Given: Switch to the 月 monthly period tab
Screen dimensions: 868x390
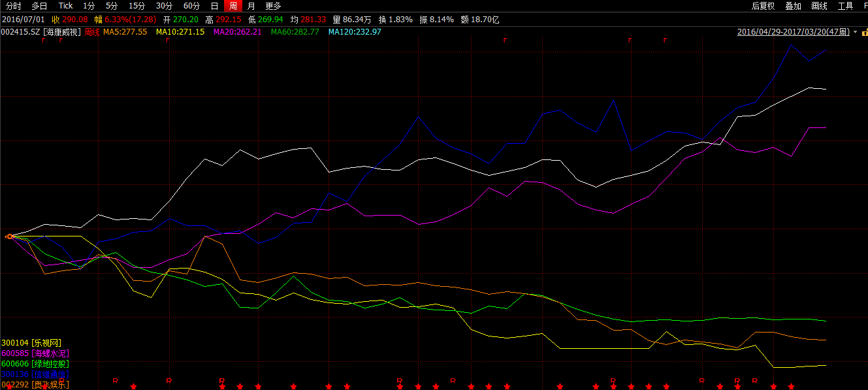Looking at the screenshot, I should [251, 6].
